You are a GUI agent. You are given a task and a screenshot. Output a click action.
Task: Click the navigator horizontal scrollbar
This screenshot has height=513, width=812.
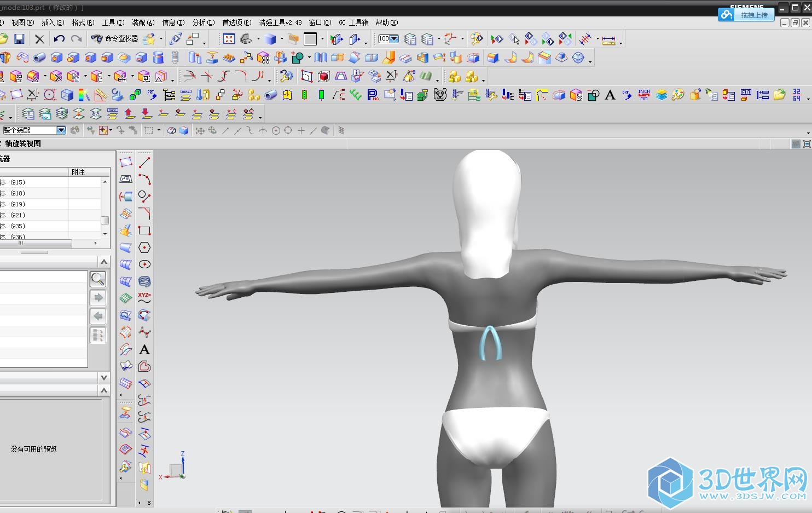pos(36,243)
